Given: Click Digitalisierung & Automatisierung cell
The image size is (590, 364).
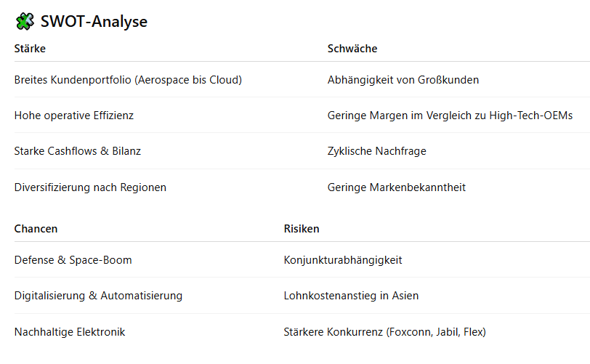Looking at the screenshot, I should pyautogui.click(x=98, y=296).
